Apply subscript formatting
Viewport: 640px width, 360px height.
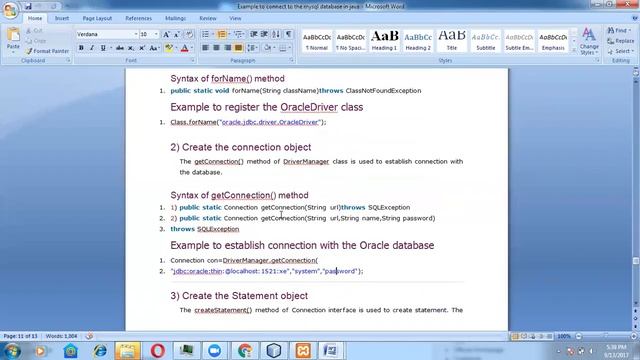(131, 48)
